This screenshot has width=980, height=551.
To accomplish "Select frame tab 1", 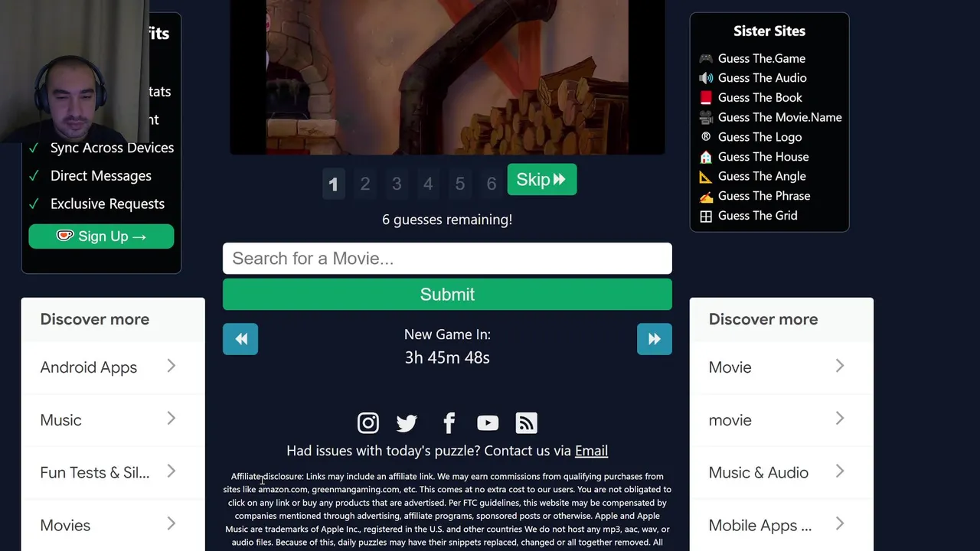I will click(x=333, y=184).
